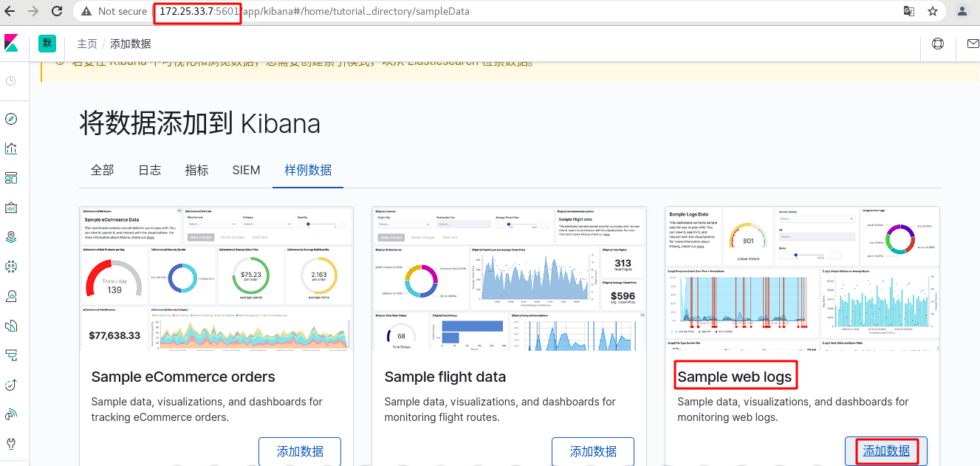This screenshot has height=466, width=980.
Task: Click description text about monitoring web logs
Action: click(x=793, y=409)
